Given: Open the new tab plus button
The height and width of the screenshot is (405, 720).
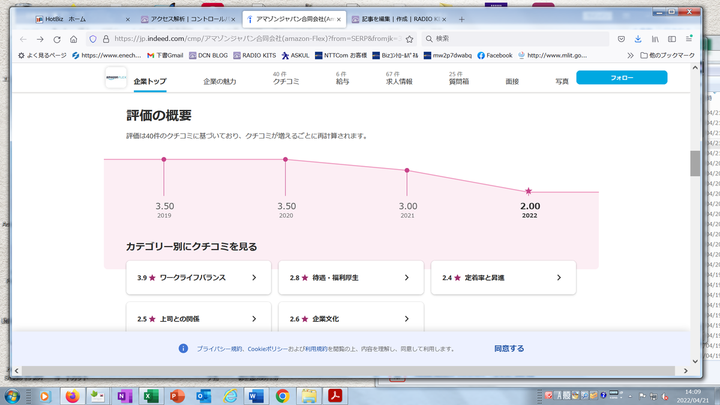Looking at the screenshot, I should pos(460,19).
